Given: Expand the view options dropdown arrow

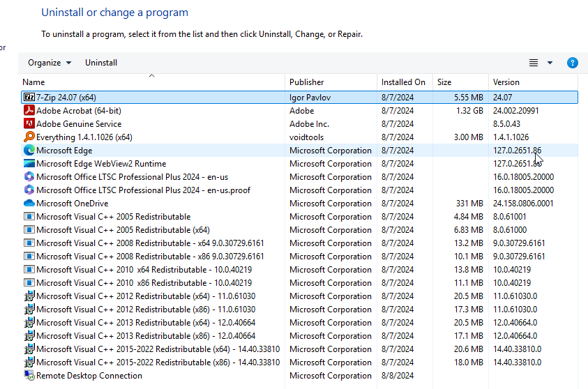Looking at the screenshot, I should tap(550, 63).
